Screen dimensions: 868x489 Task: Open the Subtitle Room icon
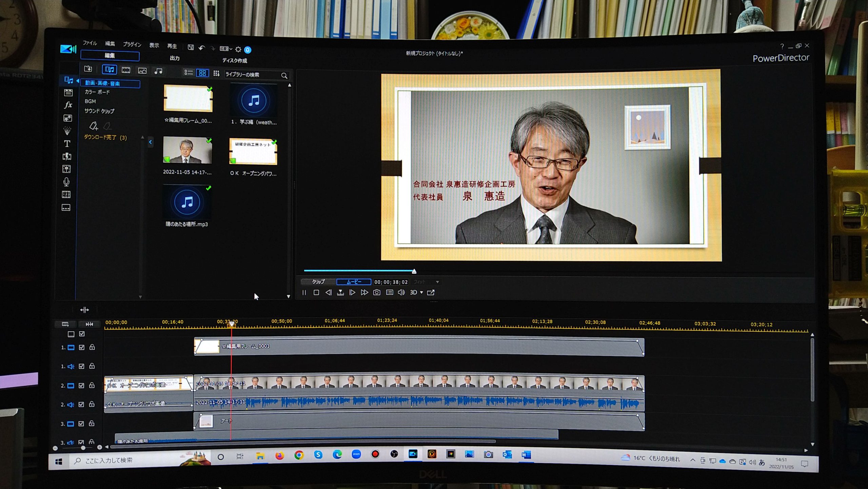[66, 207]
